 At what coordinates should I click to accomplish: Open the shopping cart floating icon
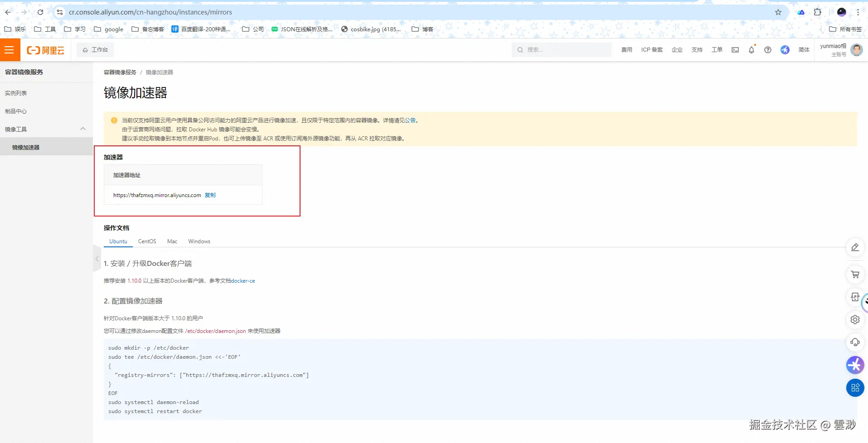pos(855,274)
